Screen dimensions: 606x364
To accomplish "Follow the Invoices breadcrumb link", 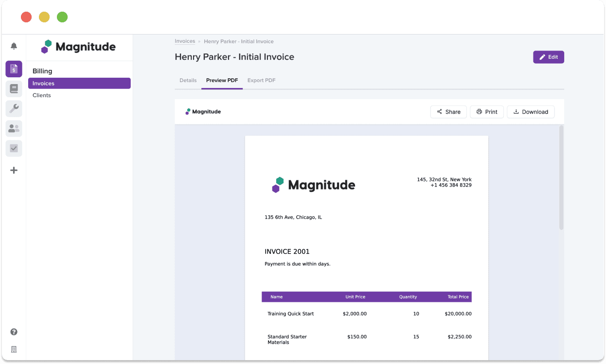I will (185, 41).
